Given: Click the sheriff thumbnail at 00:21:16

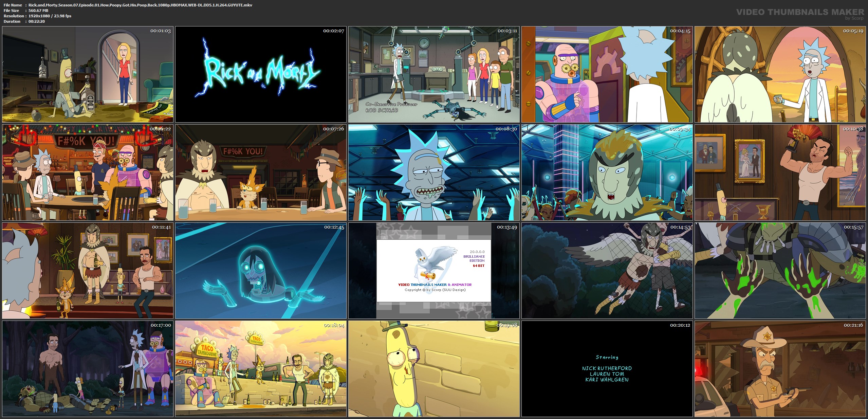Looking at the screenshot, I should tap(780, 369).
